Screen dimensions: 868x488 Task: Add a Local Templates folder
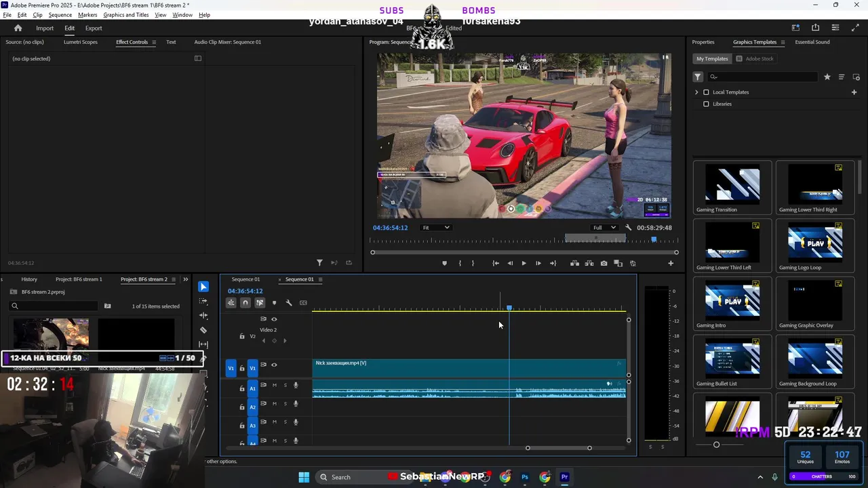pos(854,92)
